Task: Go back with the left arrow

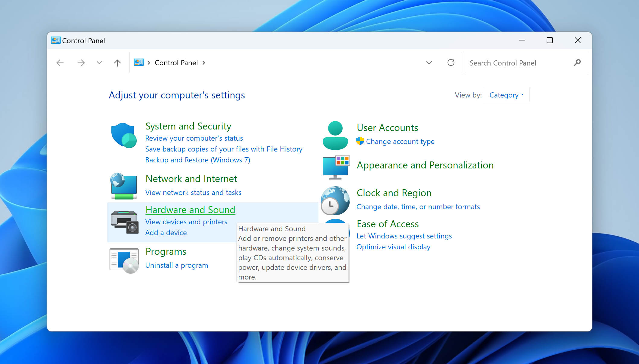Action: pos(60,63)
